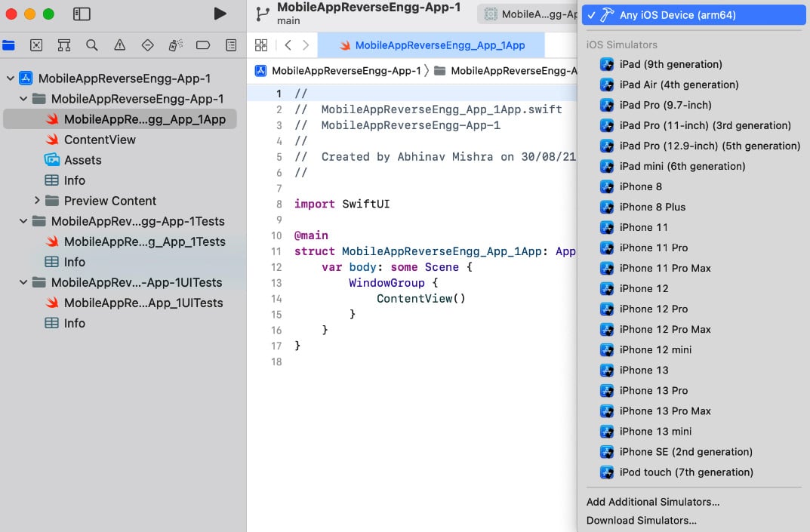The width and height of the screenshot is (810, 532).
Task: Pick the iPhone 8 Plus simulator
Action: pos(694,207)
